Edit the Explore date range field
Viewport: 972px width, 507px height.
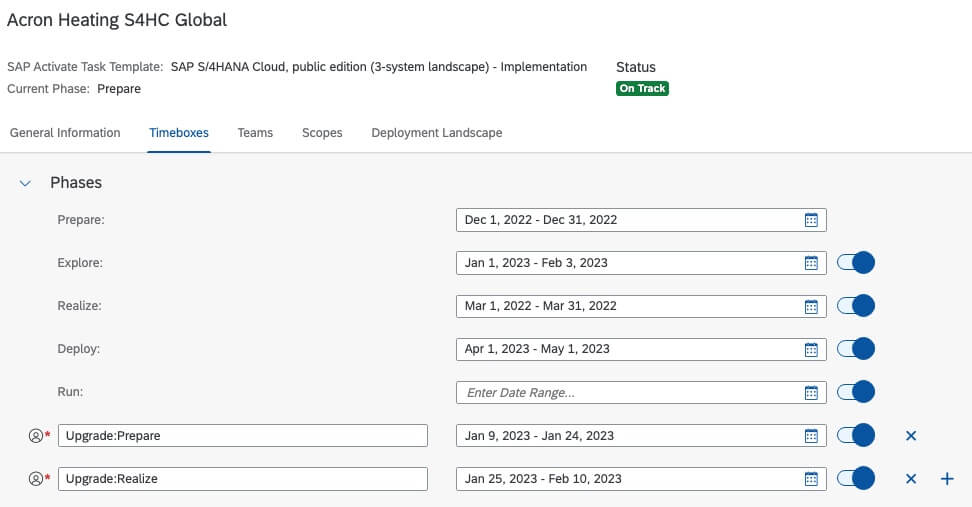point(641,263)
